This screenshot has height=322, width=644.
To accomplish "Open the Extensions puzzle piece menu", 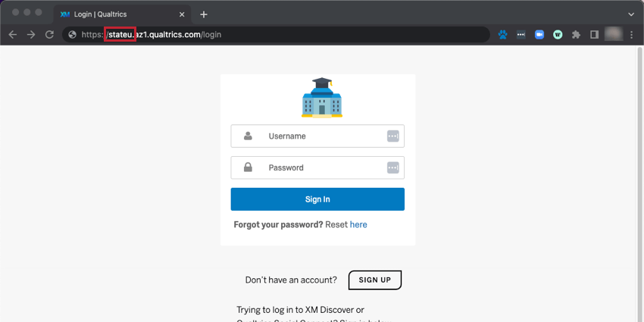I will 577,35.
